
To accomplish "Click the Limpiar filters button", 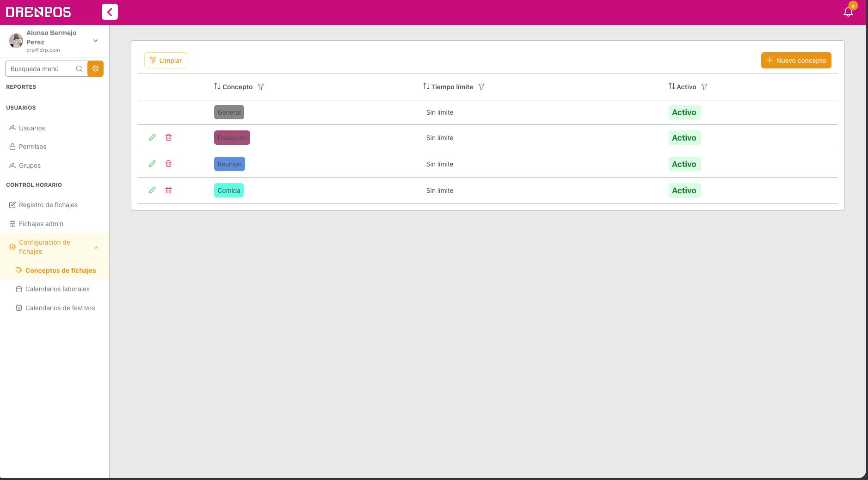I will [166, 60].
